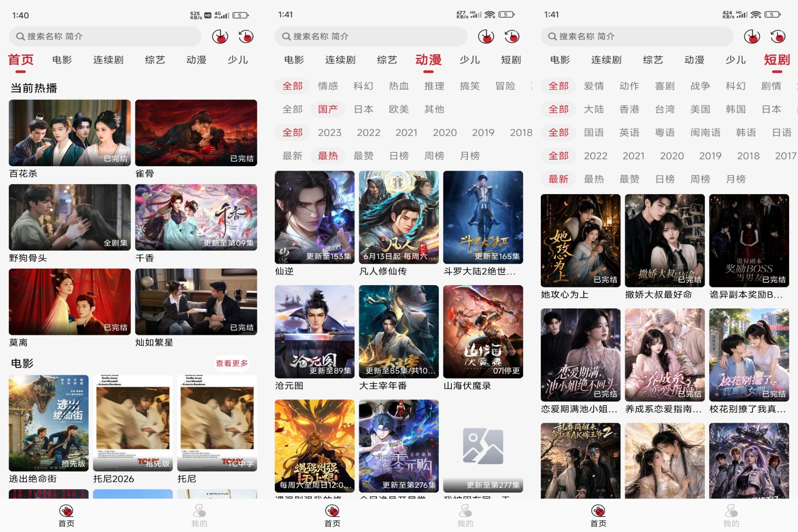Switch to 电影 tab on the 首页 screen

[62, 60]
